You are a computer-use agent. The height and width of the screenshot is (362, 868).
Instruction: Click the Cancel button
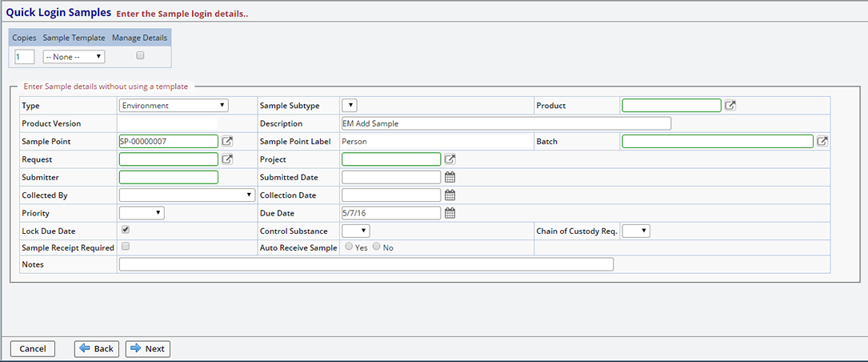pos(33,348)
